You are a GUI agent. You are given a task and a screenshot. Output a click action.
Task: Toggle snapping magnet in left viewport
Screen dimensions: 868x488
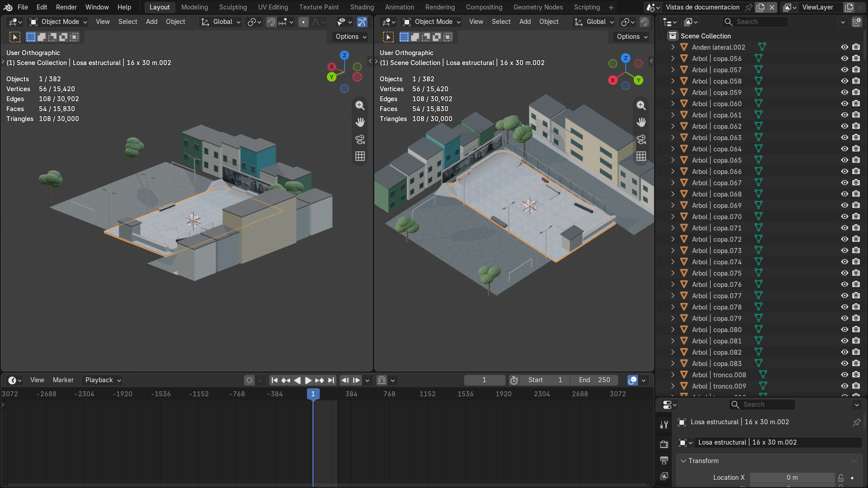click(271, 22)
